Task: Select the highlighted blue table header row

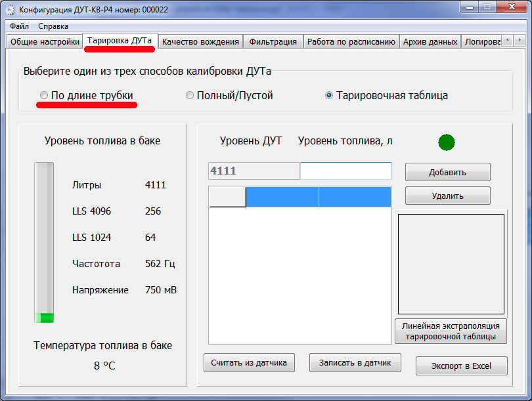Action: pos(319,197)
